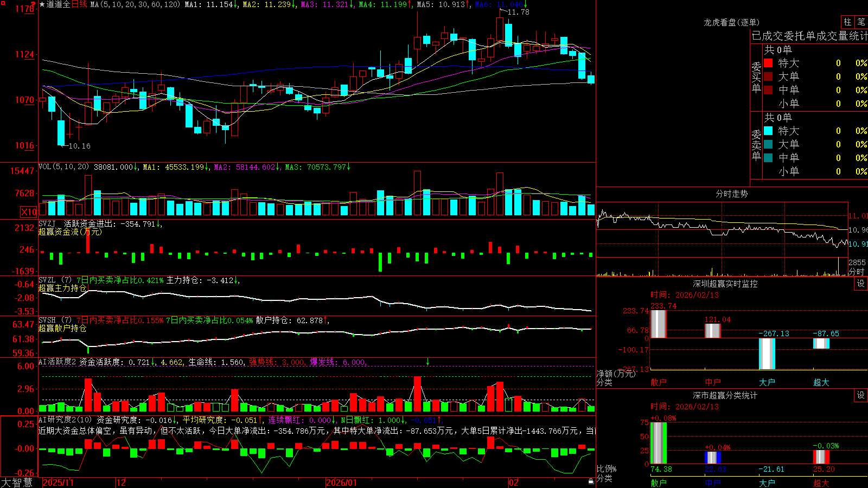868x488 pixels.
Task: Click the star icon before 道道全
Action: 42,4
